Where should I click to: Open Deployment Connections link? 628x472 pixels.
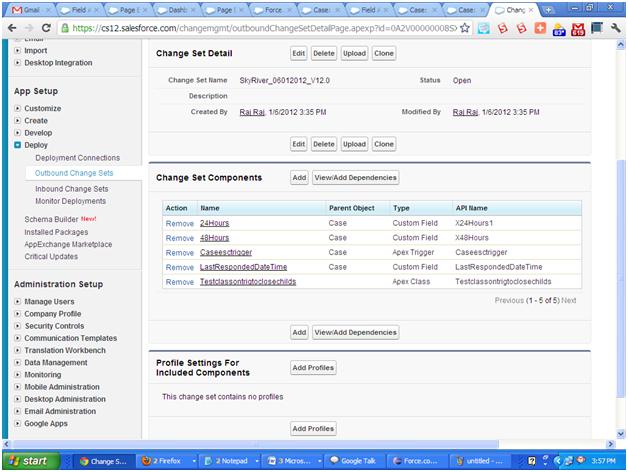coord(78,158)
